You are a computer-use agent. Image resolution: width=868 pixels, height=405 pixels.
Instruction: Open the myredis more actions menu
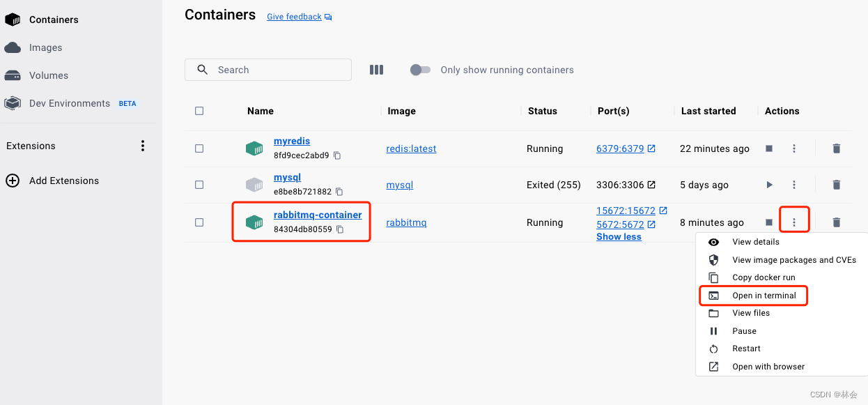pos(794,148)
